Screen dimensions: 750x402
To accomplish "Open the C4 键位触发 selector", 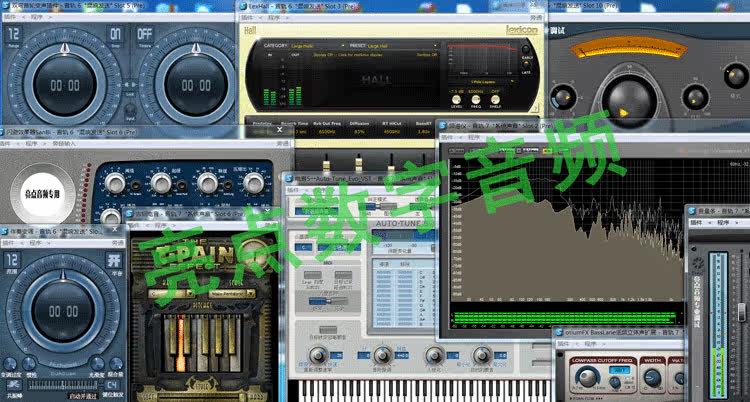I will pyautogui.click(x=113, y=385).
